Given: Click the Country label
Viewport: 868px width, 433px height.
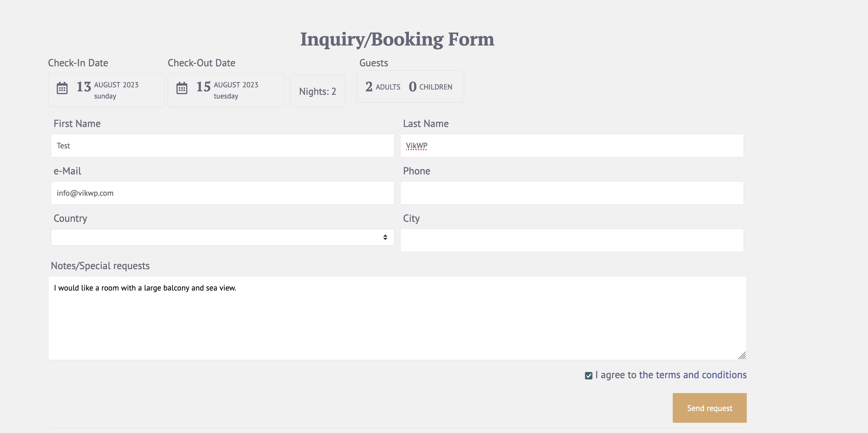Looking at the screenshot, I should [x=70, y=219].
